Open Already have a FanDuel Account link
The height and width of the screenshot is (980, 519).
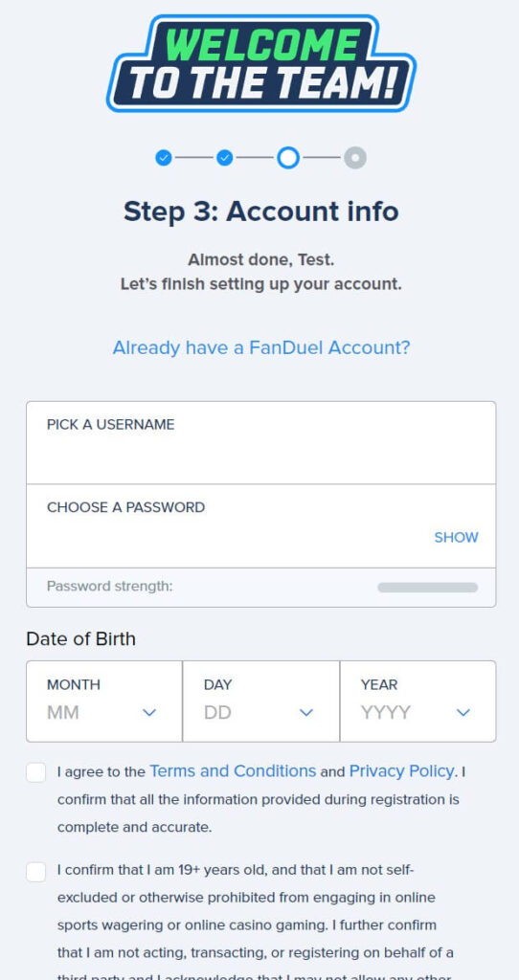coord(261,347)
